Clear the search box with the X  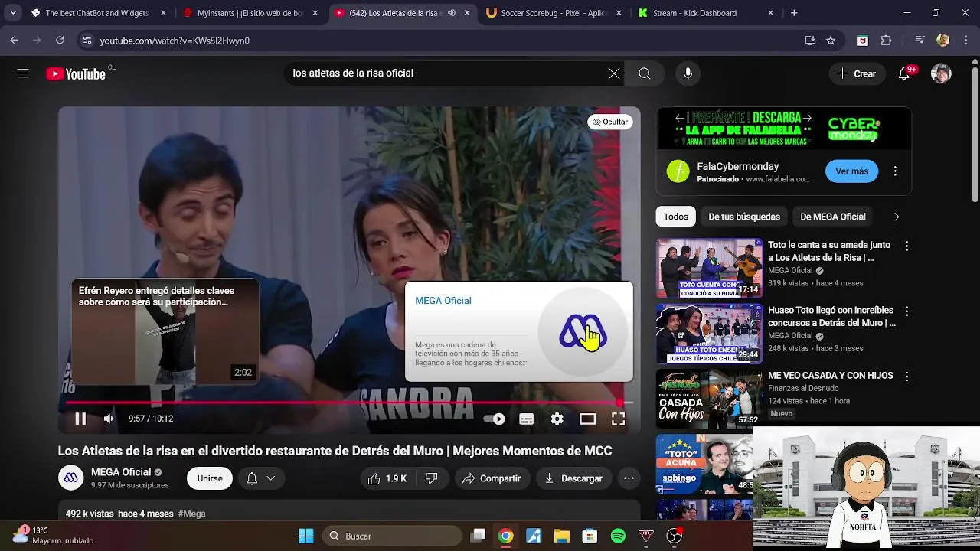(x=614, y=73)
